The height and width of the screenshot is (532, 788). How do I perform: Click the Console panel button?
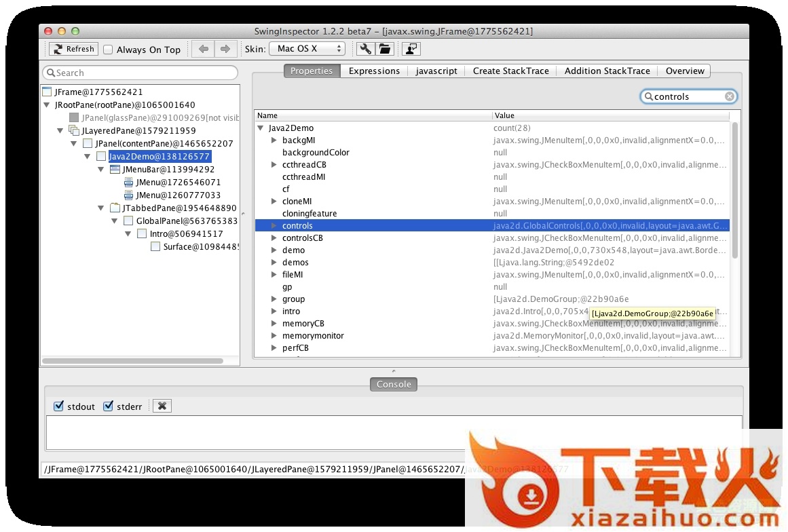[394, 384]
